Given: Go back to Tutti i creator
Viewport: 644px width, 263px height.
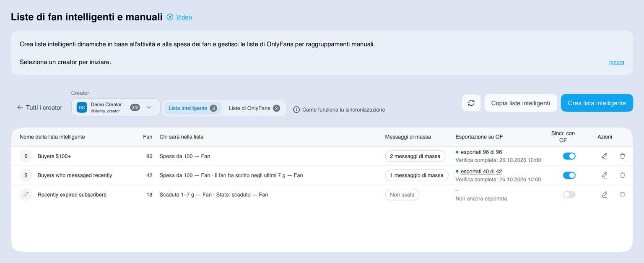Looking at the screenshot, I should point(40,107).
